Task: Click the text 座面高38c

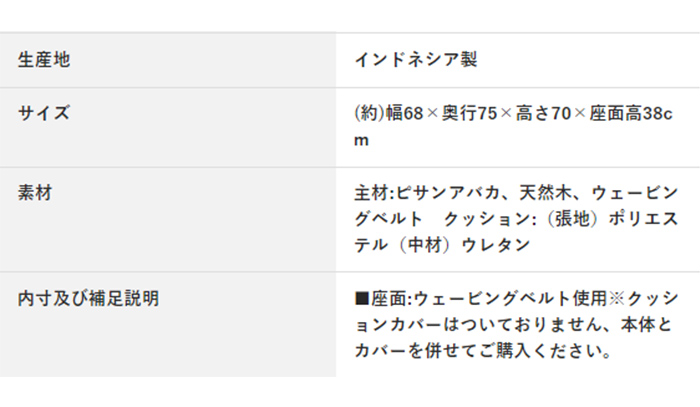Action: pyautogui.click(x=631, y=113)
